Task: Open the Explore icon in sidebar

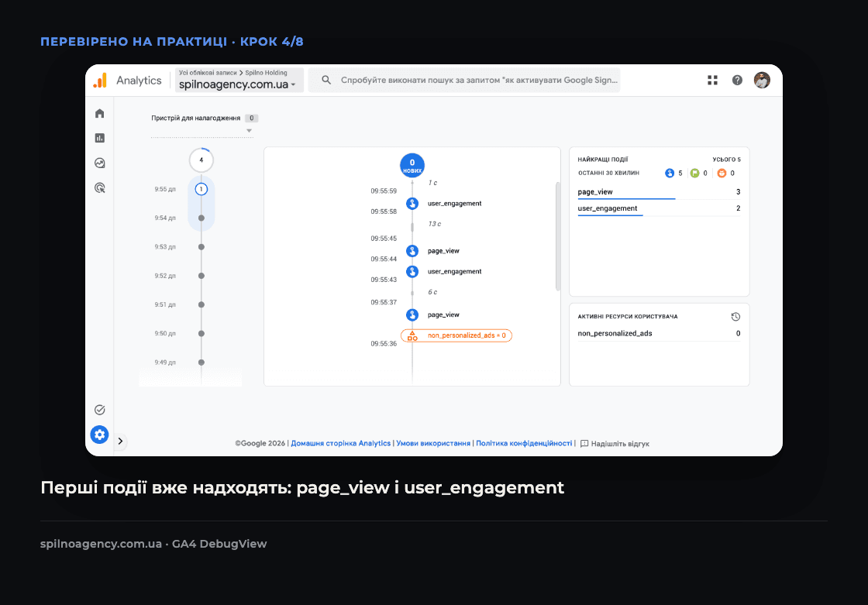Action: (100, 163)
